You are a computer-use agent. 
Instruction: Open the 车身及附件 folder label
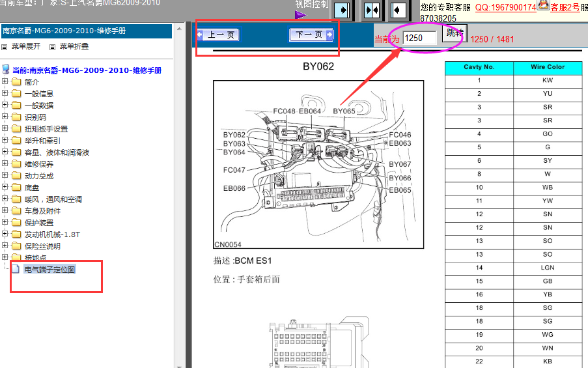pos(42,211)
